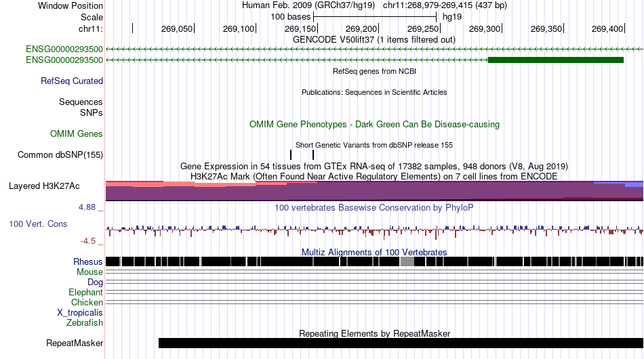Click the Chicken alignment label

(x=87, y=302)
